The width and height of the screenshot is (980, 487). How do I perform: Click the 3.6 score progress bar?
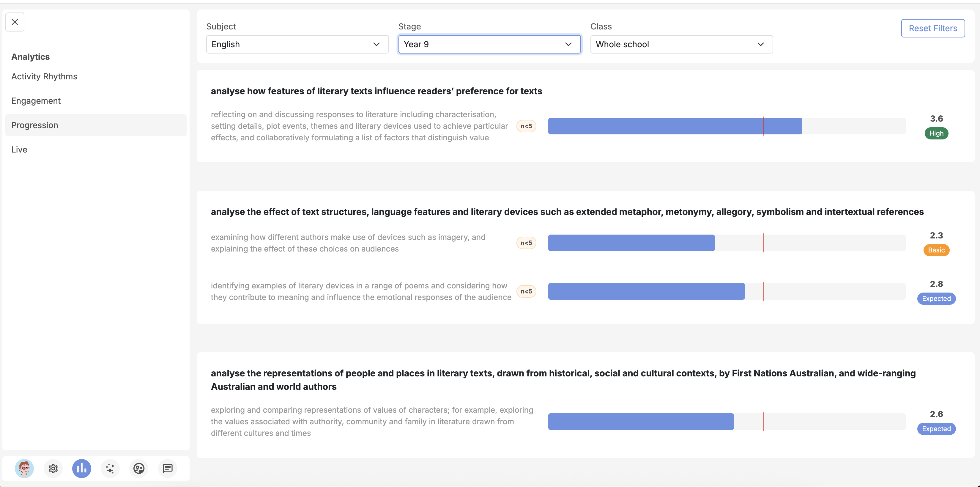point(675,126)
